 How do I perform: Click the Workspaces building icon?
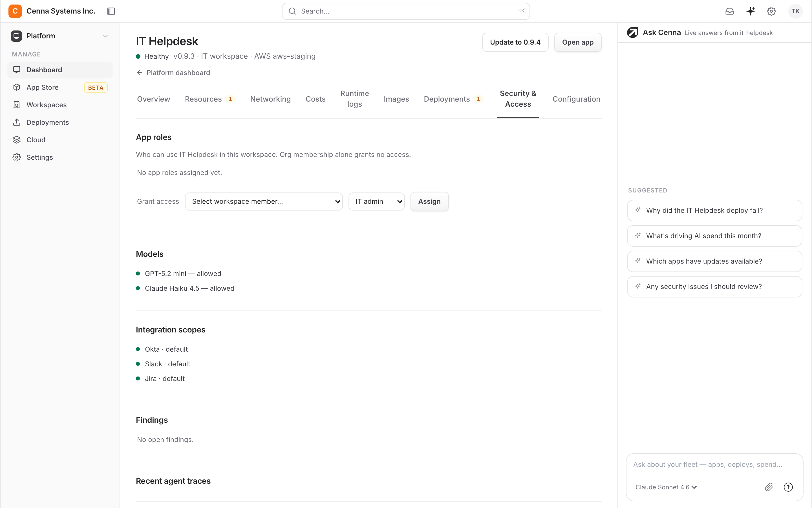point(16,105)
